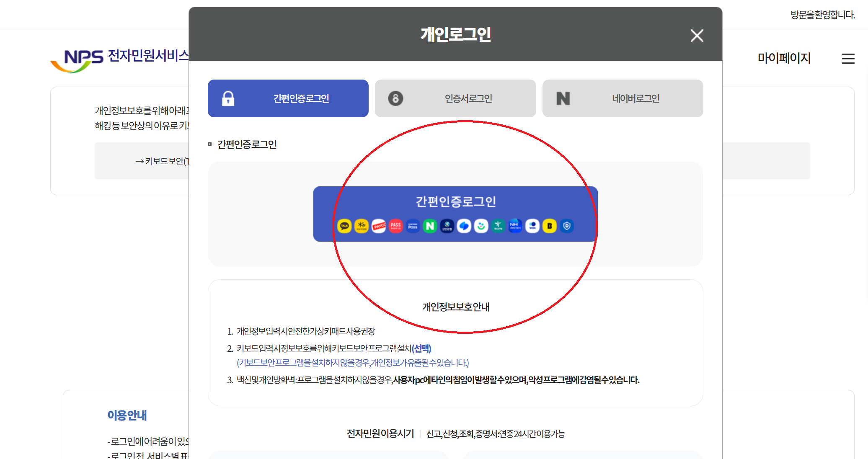868x459 pixels.
Task: Click the green Naver N certificate icon
Action: pyautogui.click(x=430, y=226)
